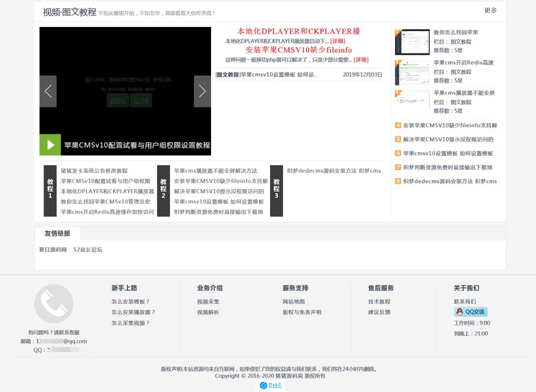This screenshot has height=392, width=536.
Task: Open the 52站长论坛 friend link
Action: click(88, 250)
